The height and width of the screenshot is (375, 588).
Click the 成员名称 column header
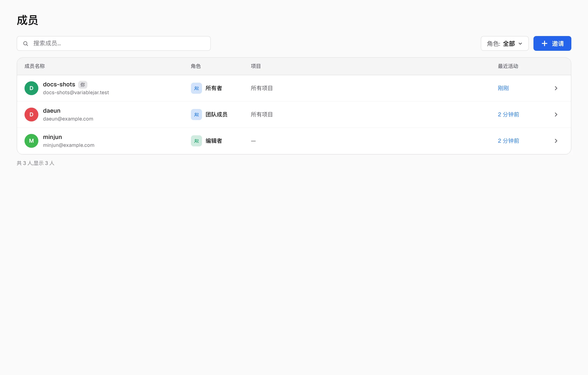pos(35,66)
